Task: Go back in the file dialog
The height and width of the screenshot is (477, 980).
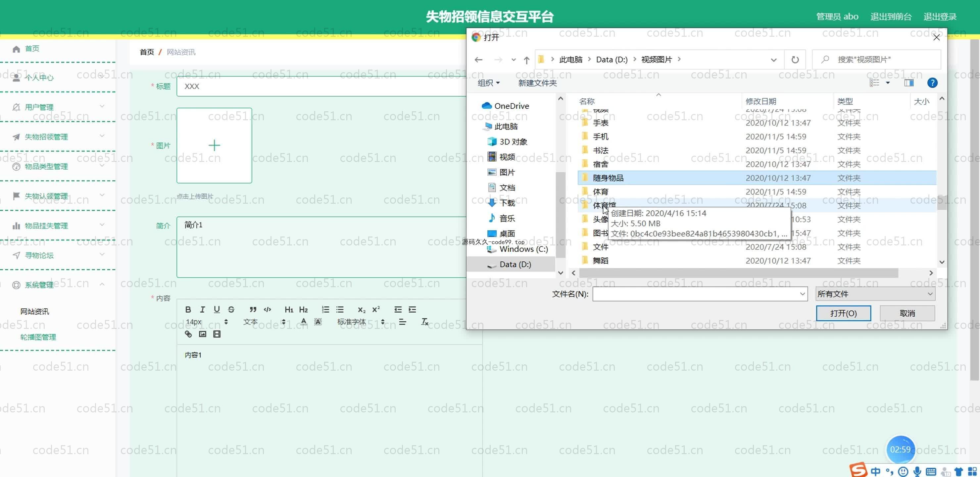Action: pos(479,60)
